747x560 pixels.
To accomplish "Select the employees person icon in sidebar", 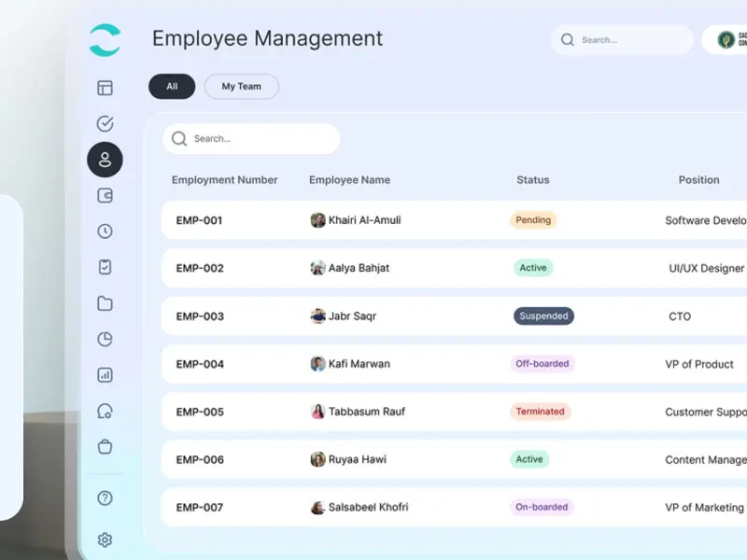I will click(x=105, y=160).
